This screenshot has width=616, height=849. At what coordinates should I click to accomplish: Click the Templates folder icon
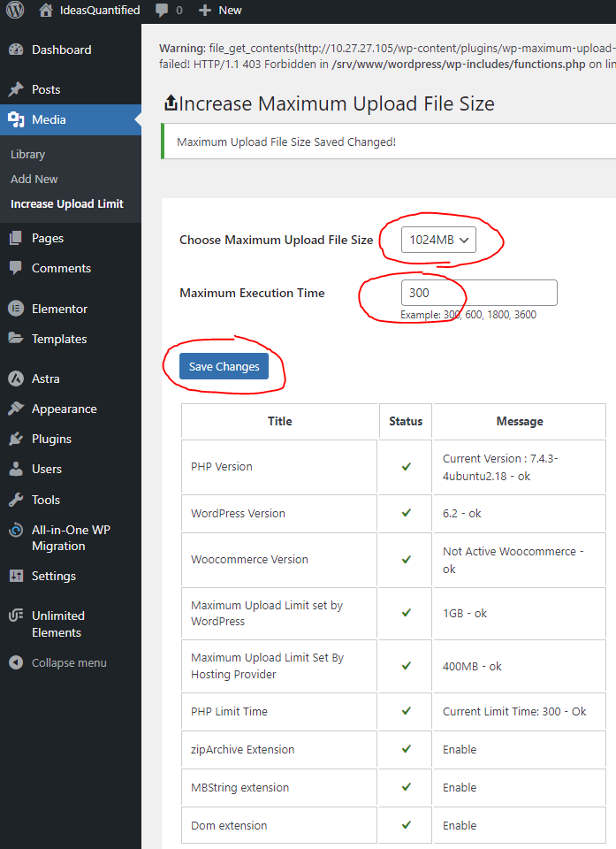pyautogui.click(x=16, y=339)
